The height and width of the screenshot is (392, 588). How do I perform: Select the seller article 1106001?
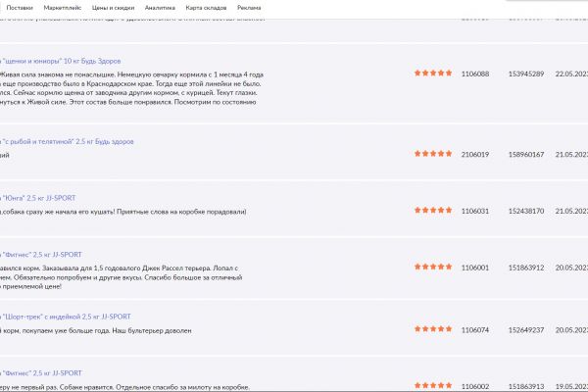475,268
